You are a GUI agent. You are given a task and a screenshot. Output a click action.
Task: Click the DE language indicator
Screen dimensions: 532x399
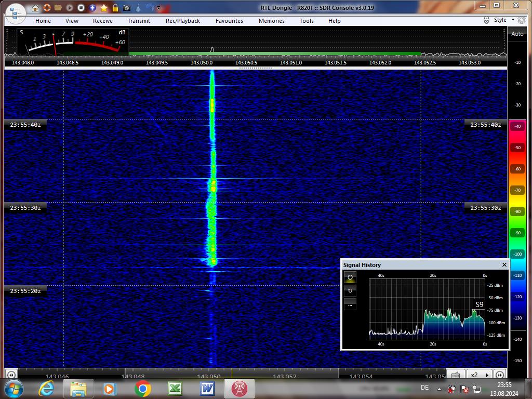pyautogui.click(x=424, y=388)
